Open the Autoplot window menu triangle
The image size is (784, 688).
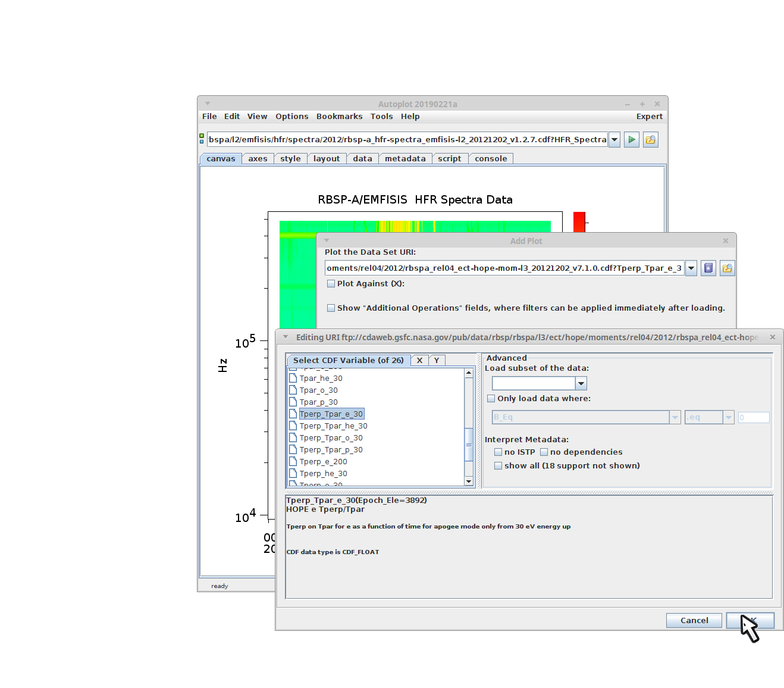point(208,104)
